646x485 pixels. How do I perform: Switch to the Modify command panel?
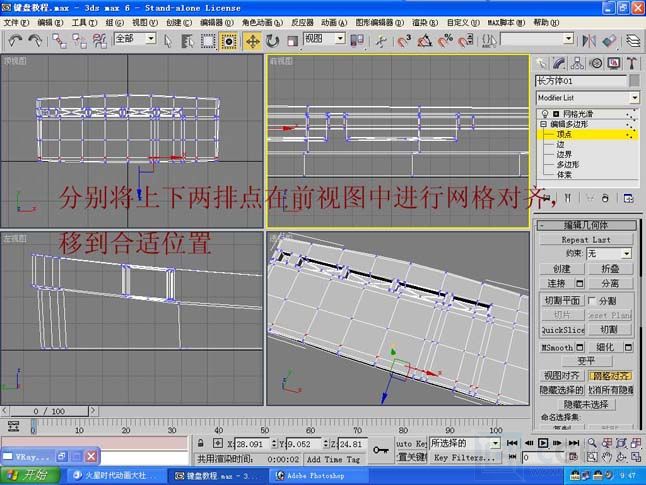[559, 63]
